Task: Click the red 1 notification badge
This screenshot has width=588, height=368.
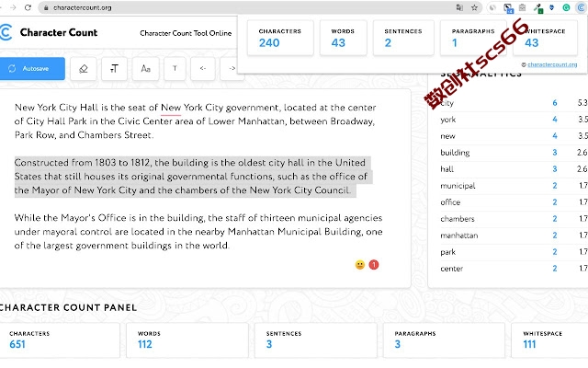Action: click(374, 265)
